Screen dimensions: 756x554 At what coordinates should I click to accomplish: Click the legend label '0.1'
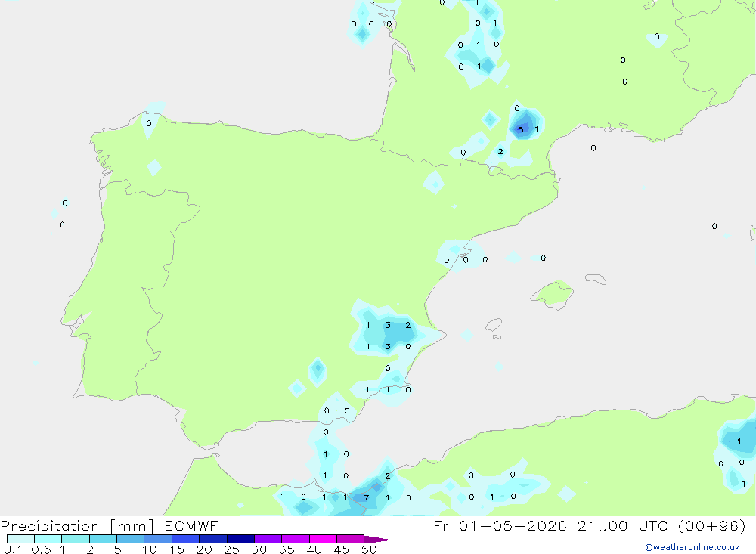click(13, 549)
